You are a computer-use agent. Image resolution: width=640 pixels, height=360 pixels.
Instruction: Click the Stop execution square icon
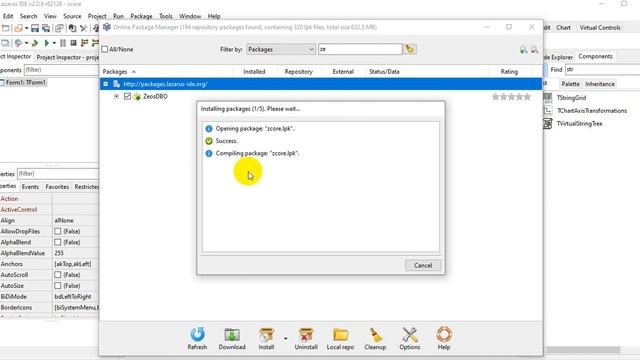click(x=73, y=42)
